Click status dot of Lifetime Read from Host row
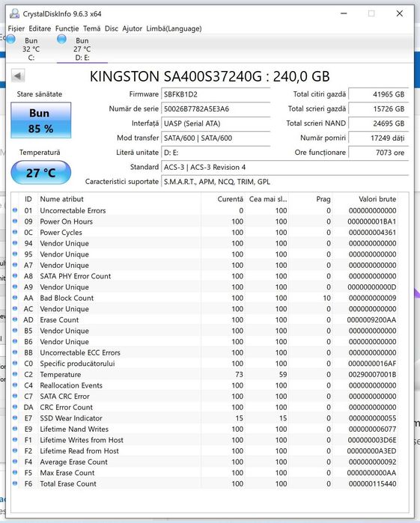Viewport: 420px width, 523px height. click(x=15, y=450)
